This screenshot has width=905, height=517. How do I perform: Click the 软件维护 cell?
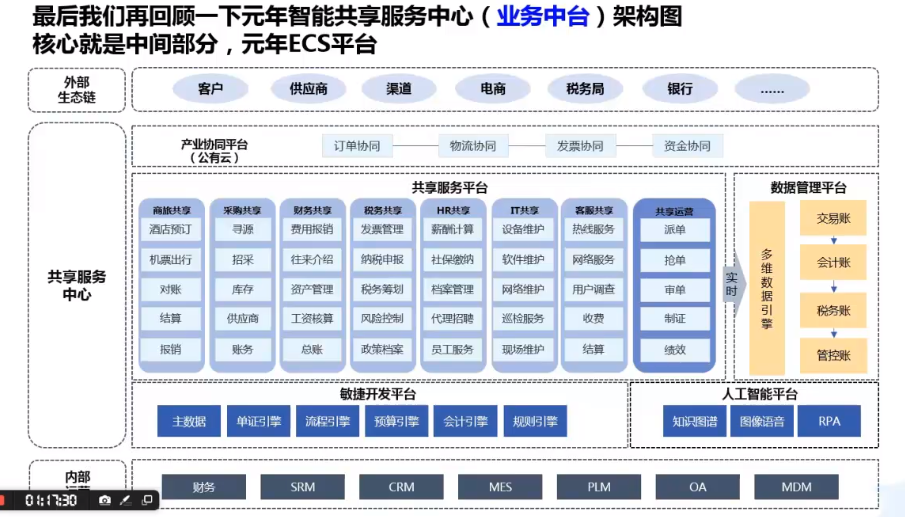click(523, 260)
